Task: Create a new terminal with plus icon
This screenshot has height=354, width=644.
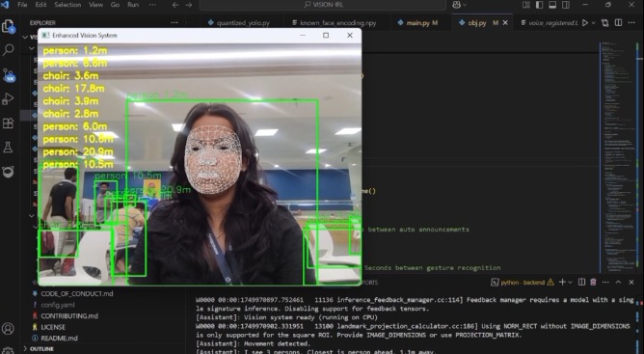Action: [562, 282]
